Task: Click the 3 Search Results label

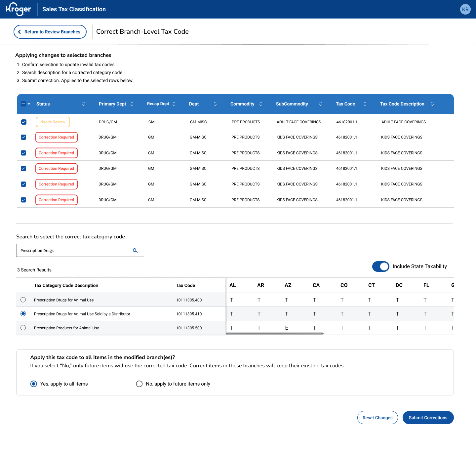Action: tap(34, 270)
